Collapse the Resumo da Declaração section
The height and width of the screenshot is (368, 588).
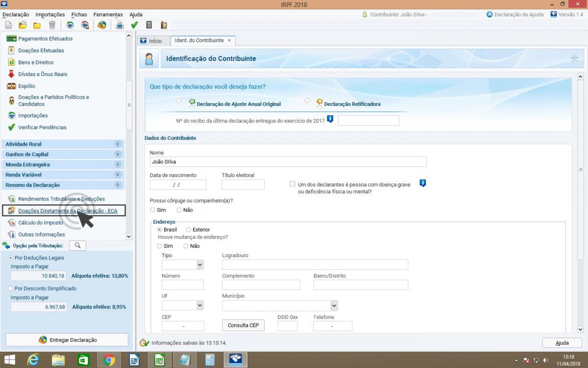[x=118, y=185]
